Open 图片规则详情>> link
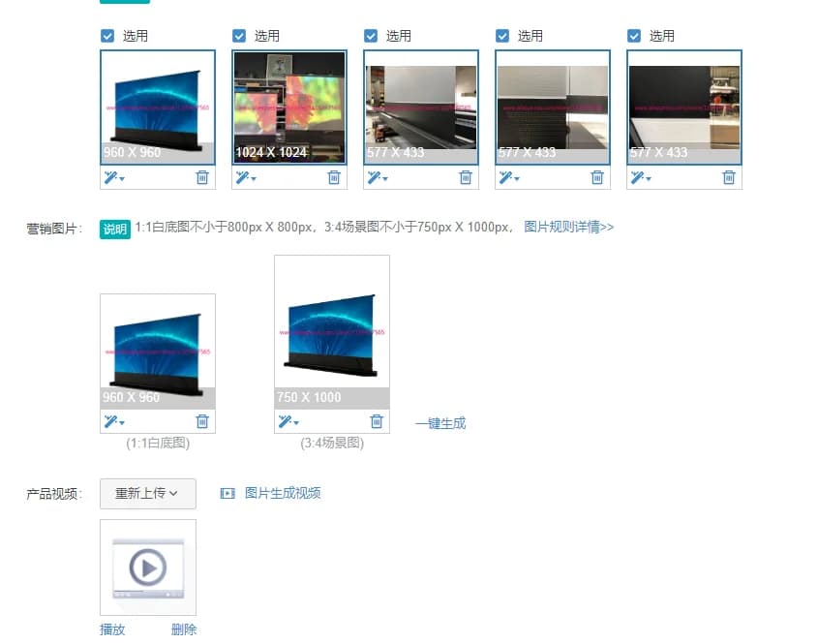This screenshot has height=644, width=818. click(568, 227)
